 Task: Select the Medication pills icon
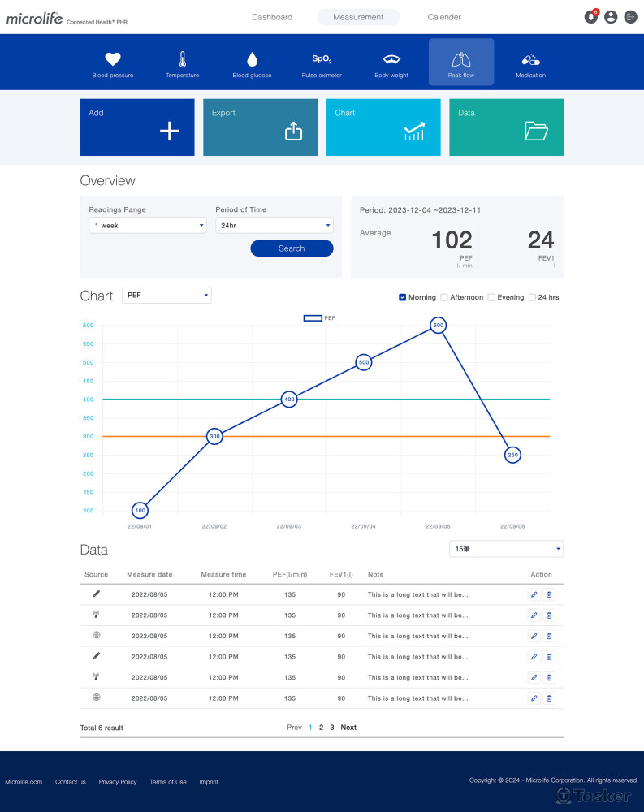[530, 60]
